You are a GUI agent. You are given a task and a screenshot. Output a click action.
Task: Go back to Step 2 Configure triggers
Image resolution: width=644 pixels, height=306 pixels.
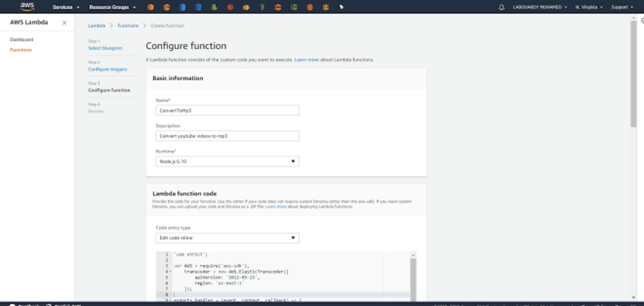(107, 69)
